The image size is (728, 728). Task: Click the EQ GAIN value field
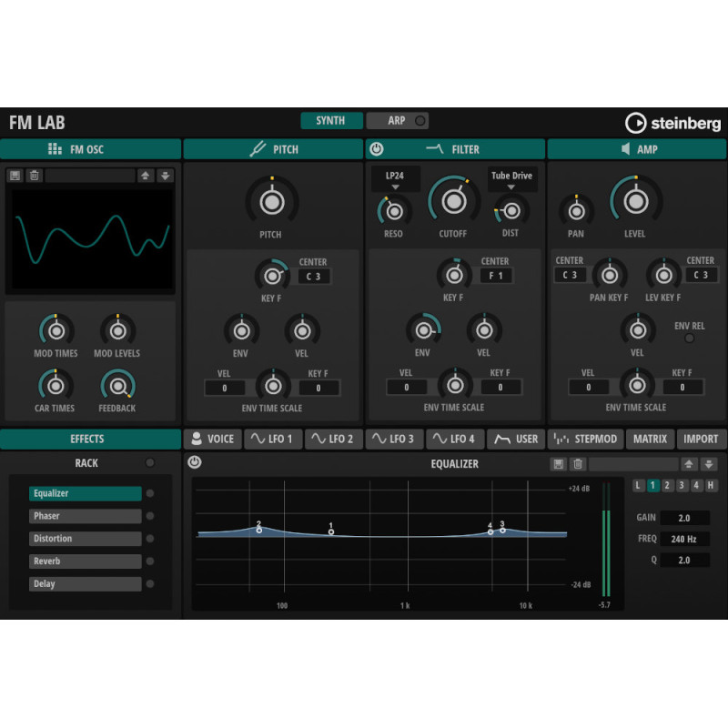pos(684,518)
